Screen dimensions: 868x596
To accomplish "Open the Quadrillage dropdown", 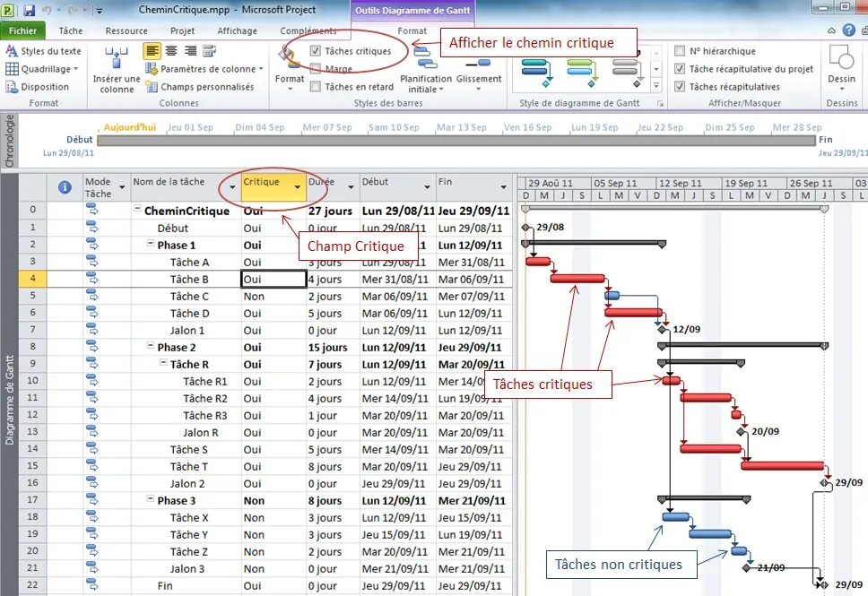I will point(42,69).
